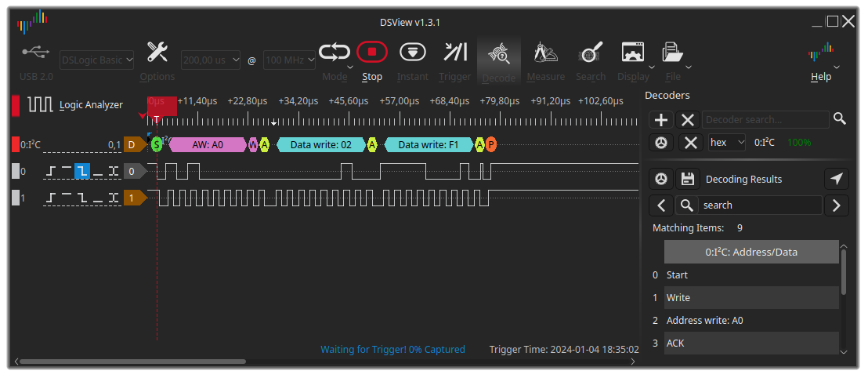Screen dimensions: 868x378
Task: Click the horizontal scrollbar thumb
Action: (x=132, y=362)
